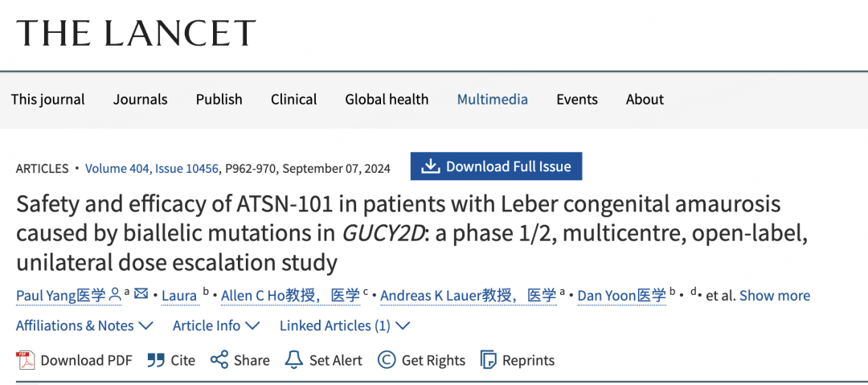Expand the Article Info dropdown
This screenshot has width=868, height=385.
point(216,326)
